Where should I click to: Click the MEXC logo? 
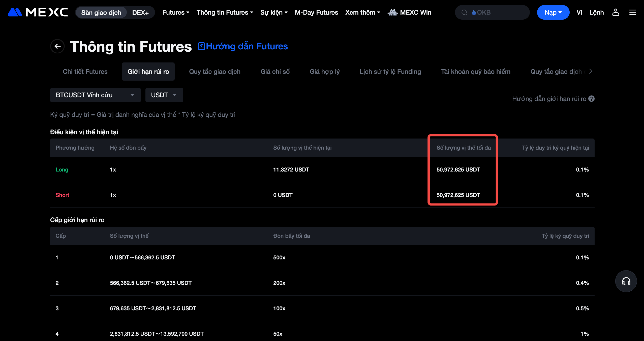click(x=38, y=12)
